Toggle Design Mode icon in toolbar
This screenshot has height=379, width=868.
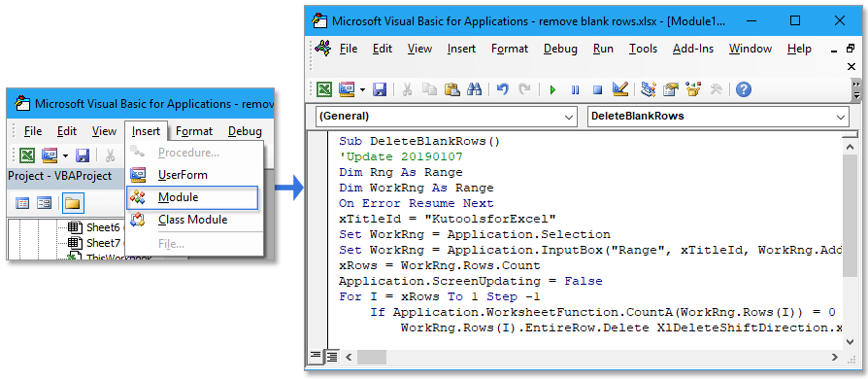point(620,89)
